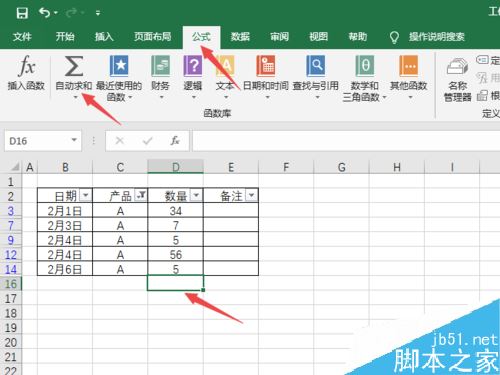Switch to the 帮助 ribbon tab

[358, 36]
